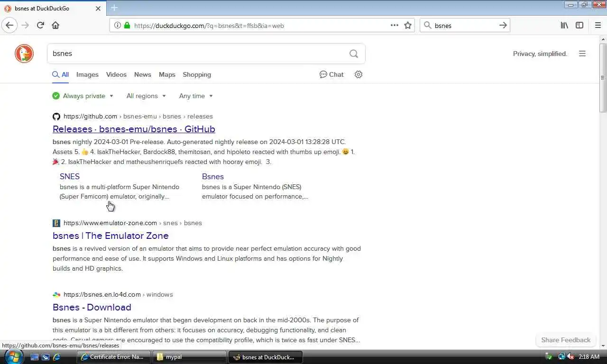
Task: Switch to the Images tab
Action: click(x=87, y=74)
